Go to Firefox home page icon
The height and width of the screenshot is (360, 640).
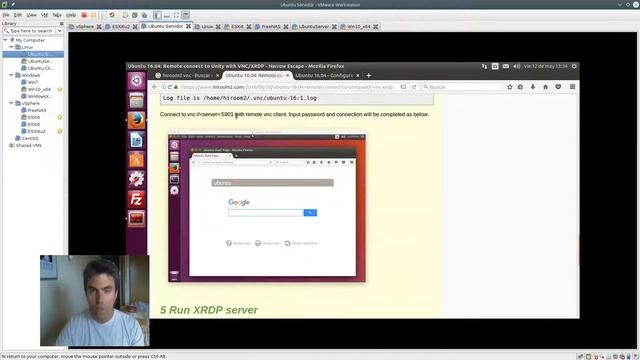545,87
